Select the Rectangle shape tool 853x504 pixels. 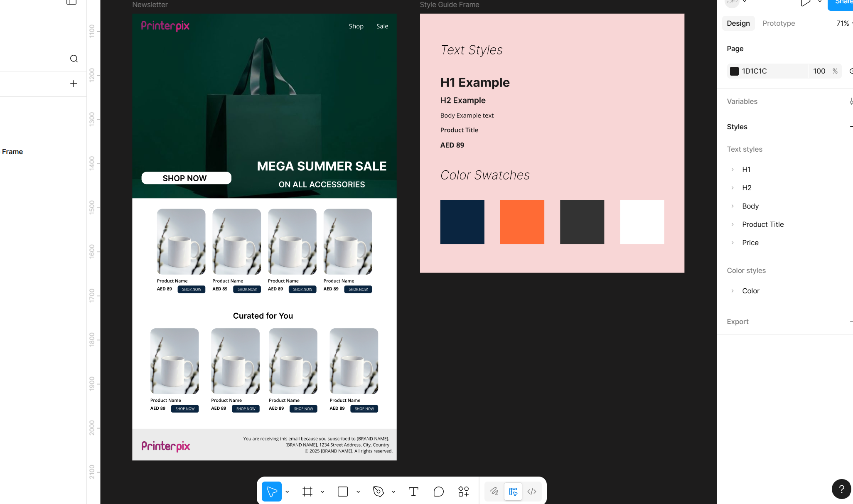click(343, 492)
